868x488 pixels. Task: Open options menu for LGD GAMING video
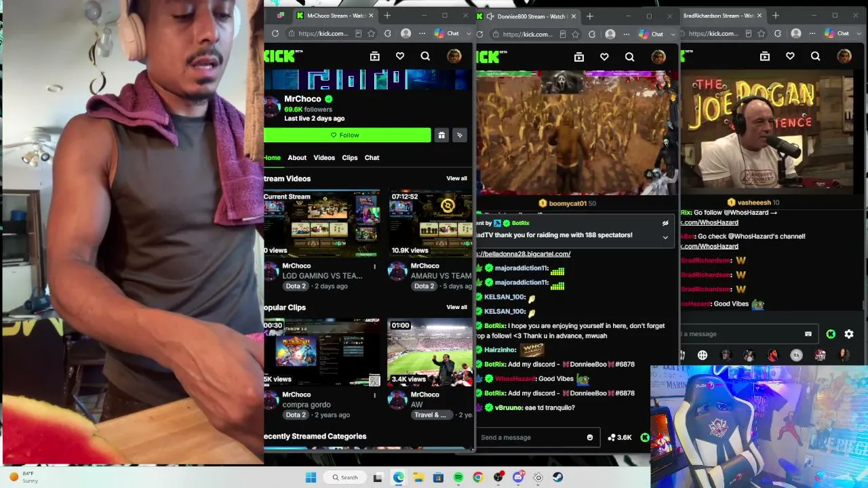tap(374, 266)
